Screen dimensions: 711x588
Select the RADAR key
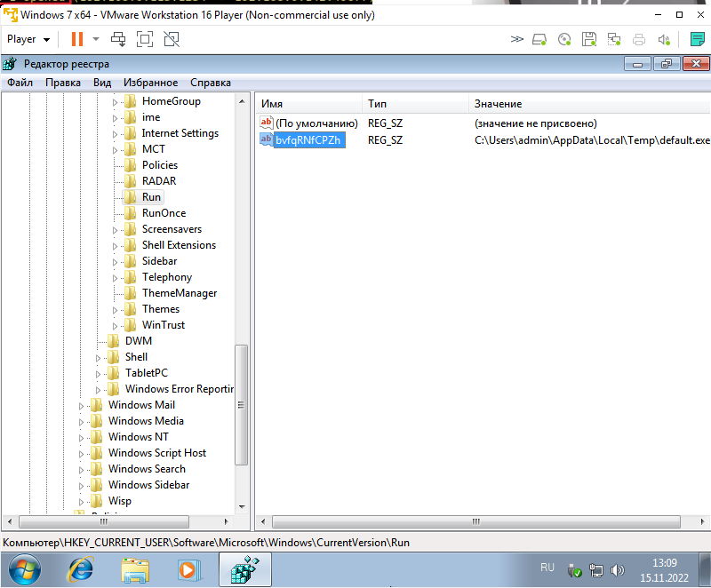click(x=159, y=180)
